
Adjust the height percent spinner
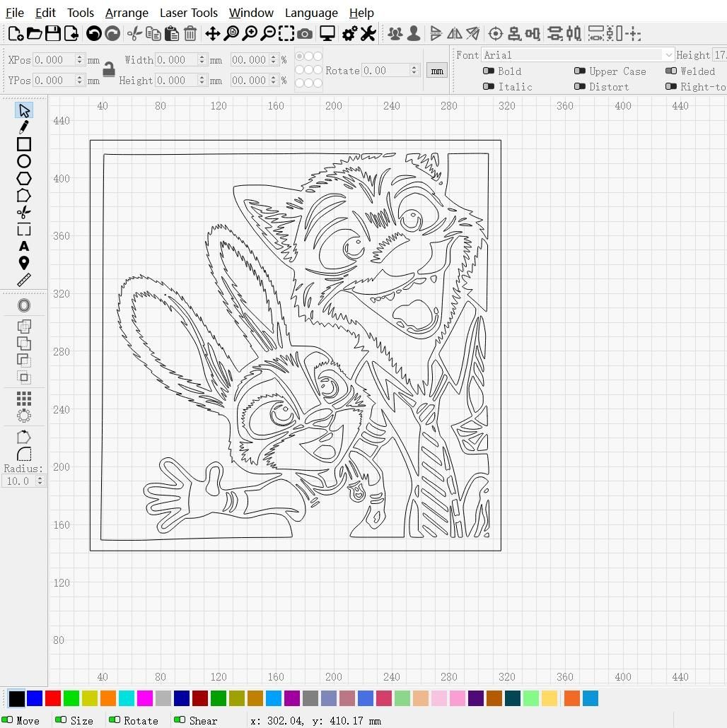tap(273, 80)
